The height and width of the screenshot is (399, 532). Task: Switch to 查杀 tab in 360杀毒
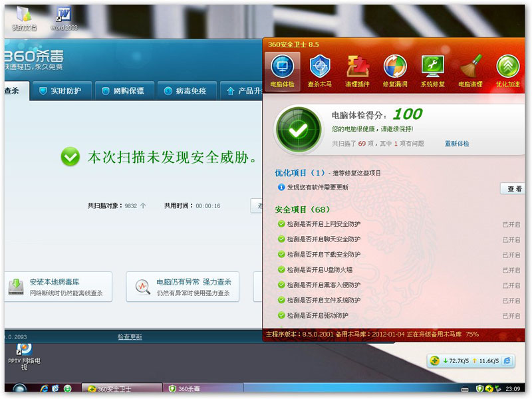[x=16, y=91]
